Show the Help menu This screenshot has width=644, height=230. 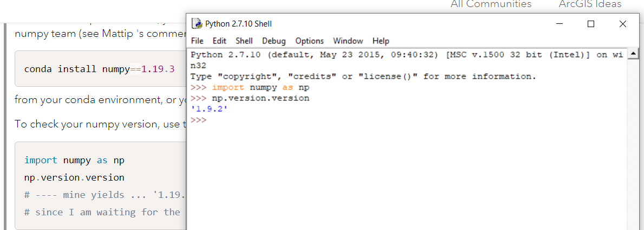tap(381, 41)
